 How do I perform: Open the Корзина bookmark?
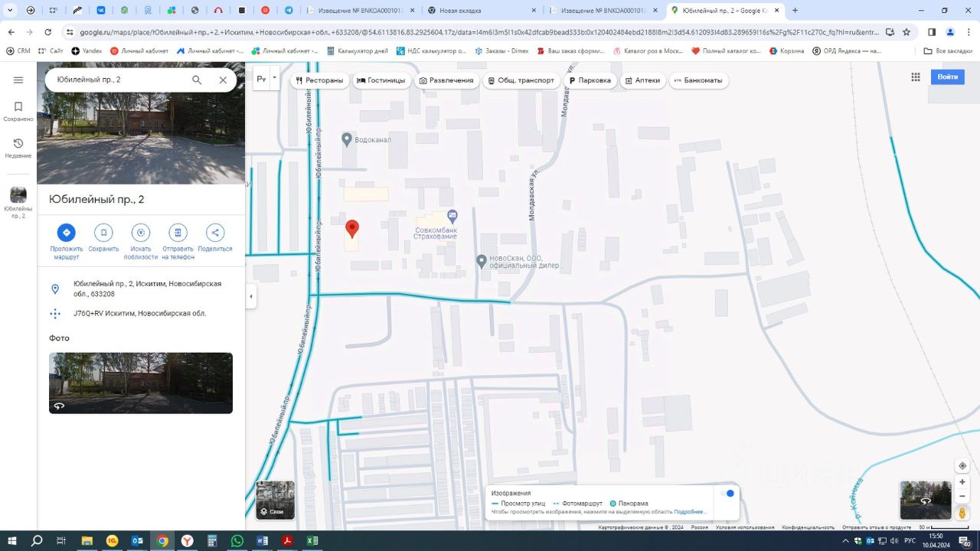pyautogui.click(x=786, y=51)
